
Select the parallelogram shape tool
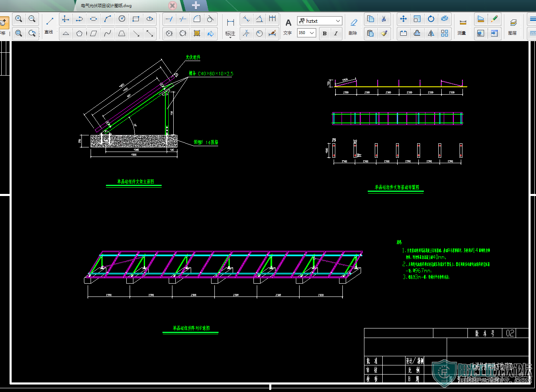(x=93, y=33)
